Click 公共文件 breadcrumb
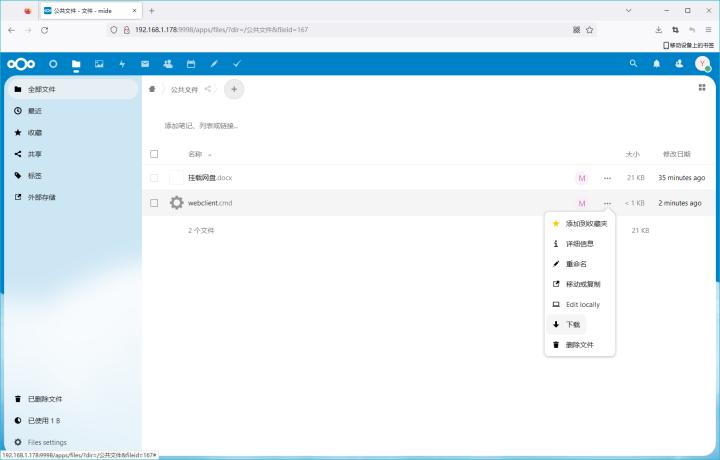720x460 pixels. coord(184,90)
